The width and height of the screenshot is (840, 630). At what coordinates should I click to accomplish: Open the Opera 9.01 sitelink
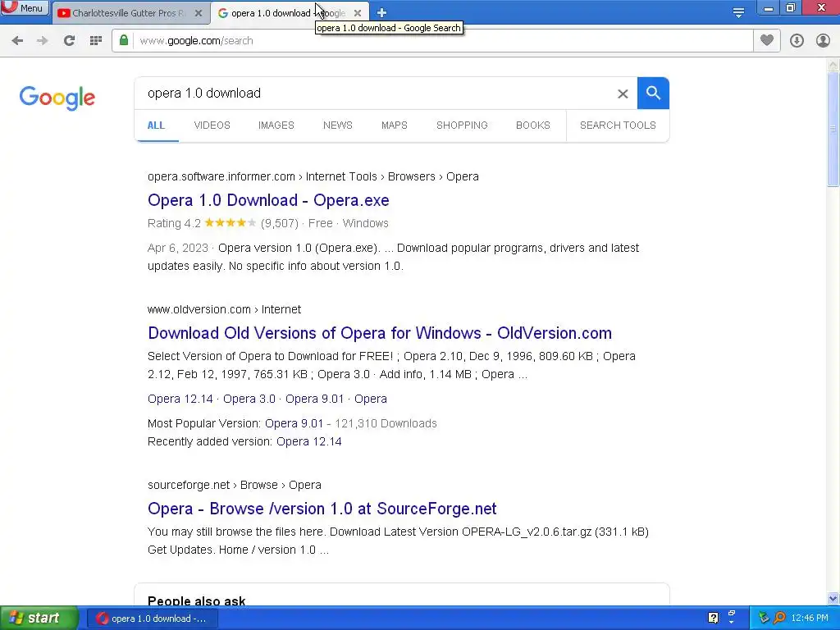click(x=314, y=399)
